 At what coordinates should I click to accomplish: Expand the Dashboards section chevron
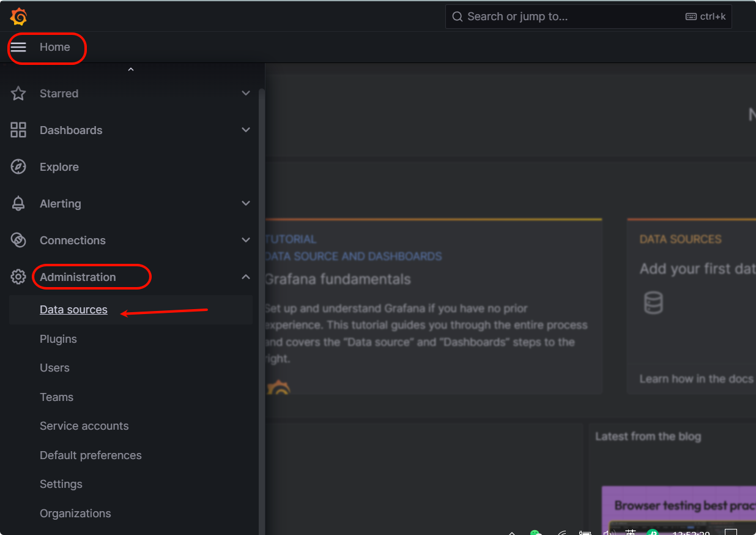tap(246, 130)
